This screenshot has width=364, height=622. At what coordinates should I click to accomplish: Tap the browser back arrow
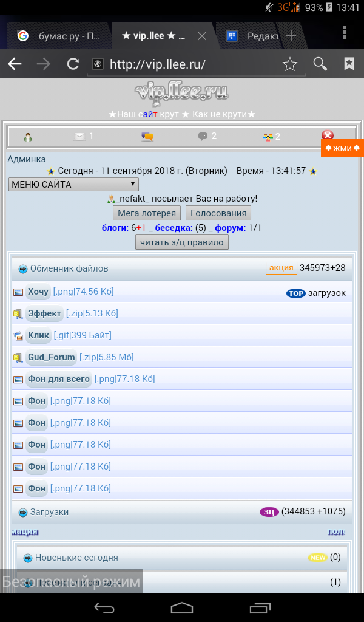pos(15,64)
